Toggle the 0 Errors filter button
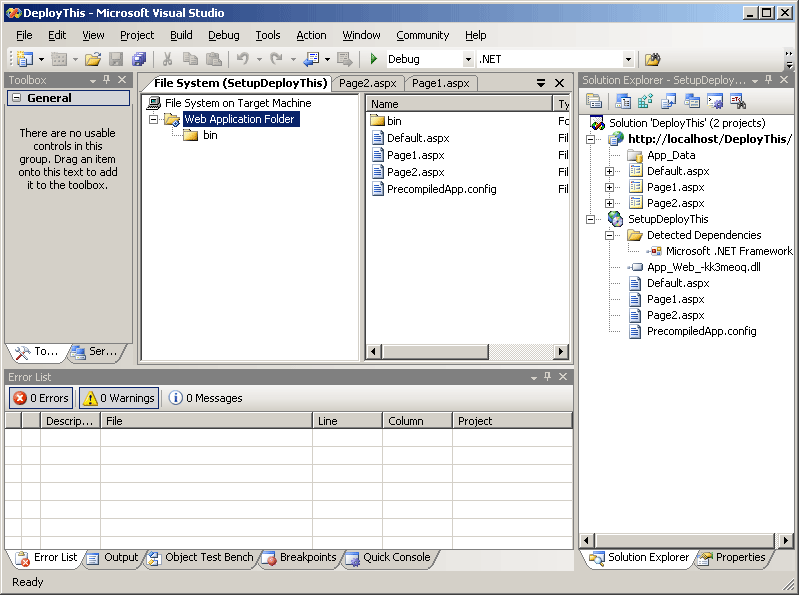 click(41, 398)
